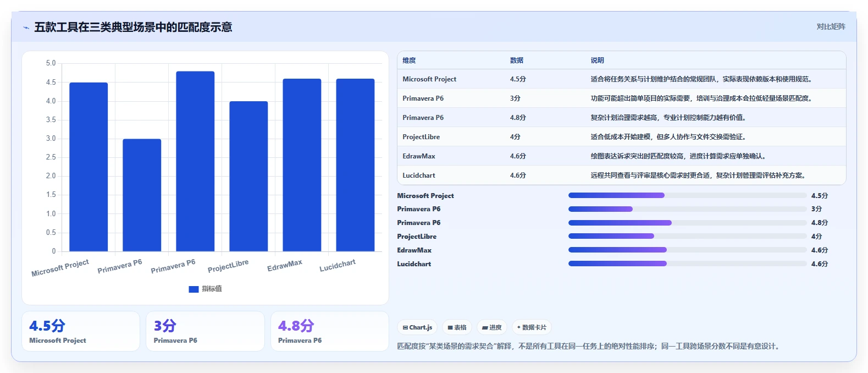Click the Primavera P6 progress bar at 3分
Image resolution: width=868 pixels, height=373 pixels.
(688, 209)
